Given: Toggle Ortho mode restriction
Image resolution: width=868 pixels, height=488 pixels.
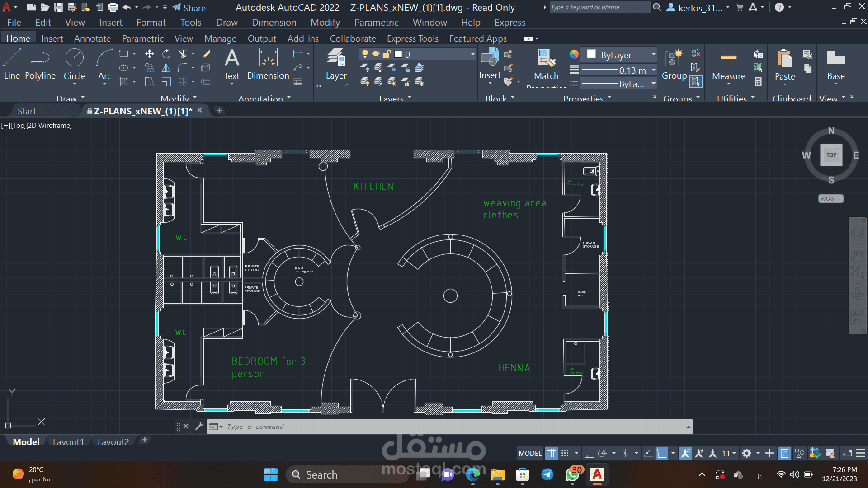Looking at the screenshot, I should 588,453.
